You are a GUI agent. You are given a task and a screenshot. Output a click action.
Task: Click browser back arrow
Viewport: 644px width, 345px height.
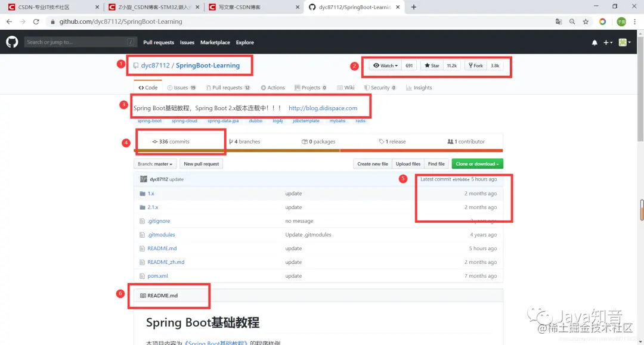(x=9, y=21)
